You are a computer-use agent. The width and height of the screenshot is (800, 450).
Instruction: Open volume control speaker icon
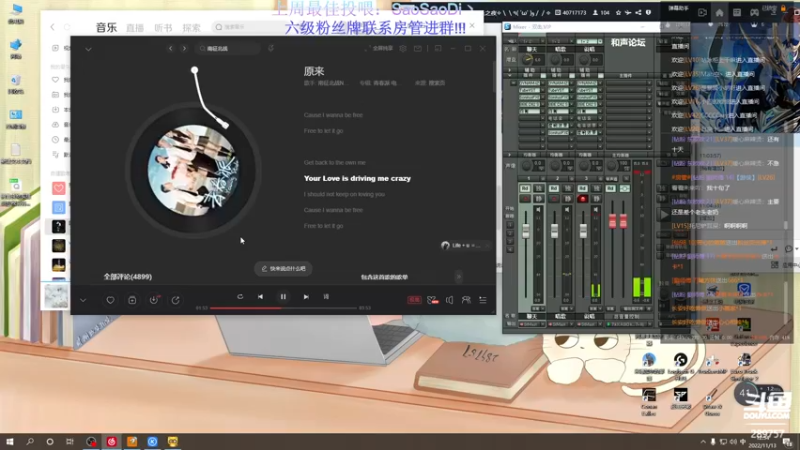tap(449, 300)
